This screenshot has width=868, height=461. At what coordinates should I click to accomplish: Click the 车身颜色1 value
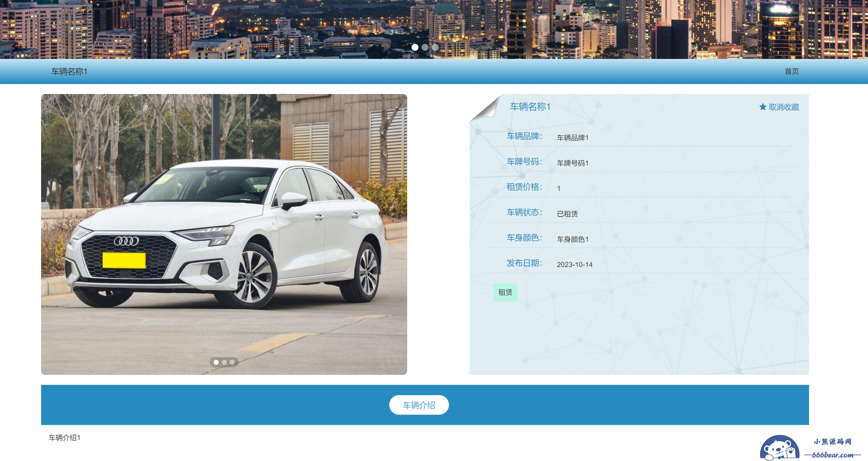click(572, 239)
